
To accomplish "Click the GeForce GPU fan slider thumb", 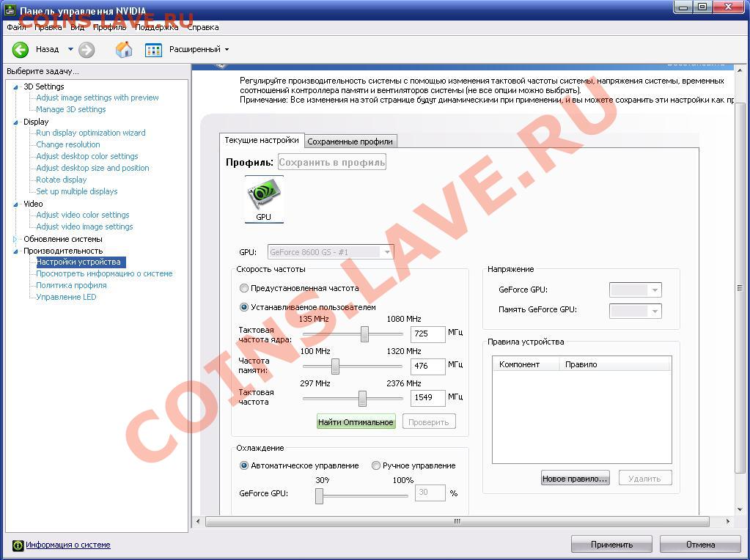I will (x=319, y=495).
